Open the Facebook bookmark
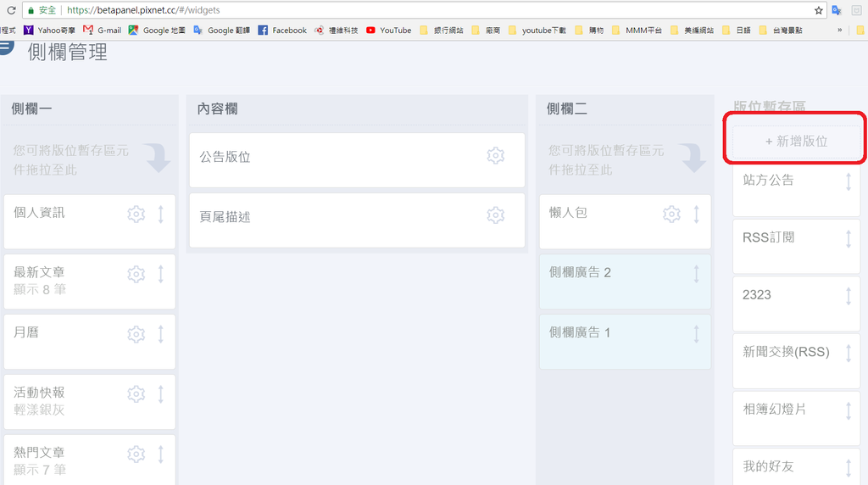 [282, 30]
